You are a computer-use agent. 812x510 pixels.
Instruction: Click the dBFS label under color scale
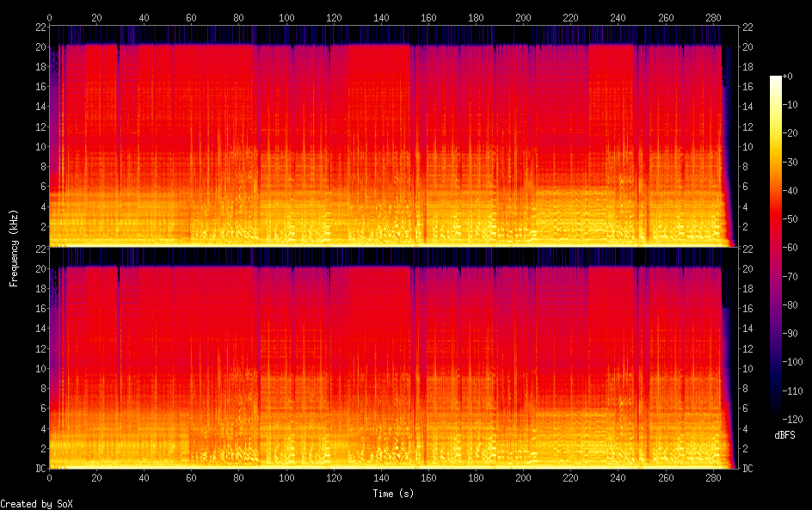point(784,437)
